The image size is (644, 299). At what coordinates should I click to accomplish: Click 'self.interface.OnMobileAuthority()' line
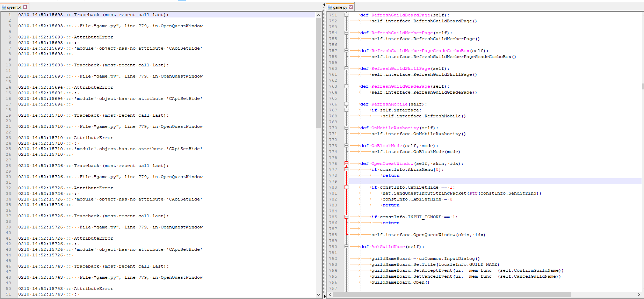pyautogui.click(x=419, y=134)
